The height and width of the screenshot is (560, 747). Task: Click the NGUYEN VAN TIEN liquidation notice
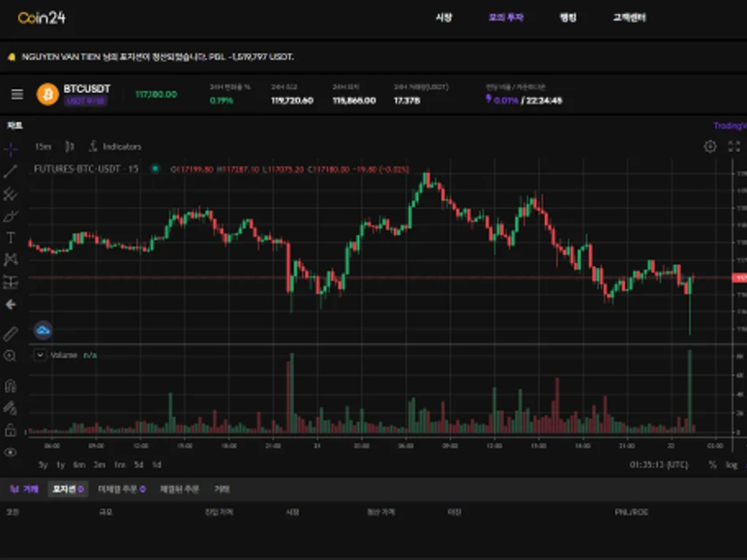point(158,57)
